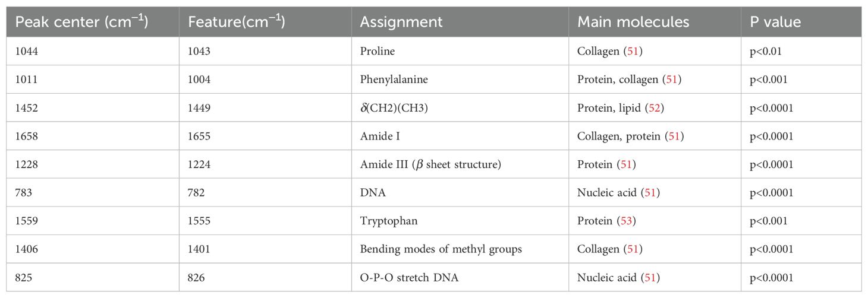Viewport: 868px width, 298px height.
Task: Click the Assignment column header
Action: 401,22
